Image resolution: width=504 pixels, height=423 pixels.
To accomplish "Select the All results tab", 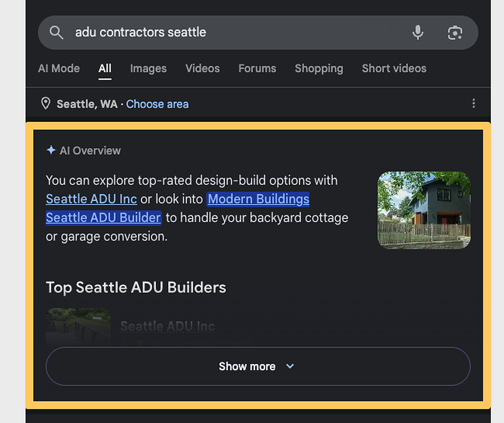I will coord(105,69).
